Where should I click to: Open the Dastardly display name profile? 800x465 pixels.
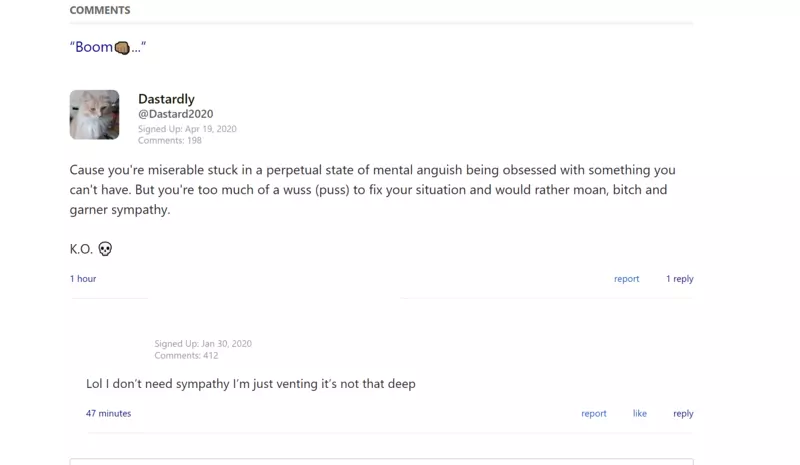[166, 99]
